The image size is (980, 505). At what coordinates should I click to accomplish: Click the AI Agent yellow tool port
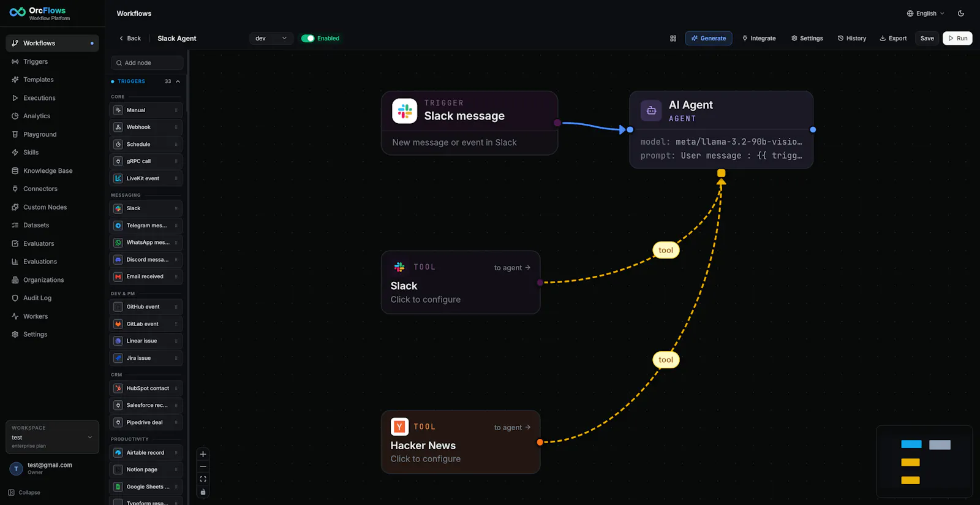pyautogui.click(x=722, y=173)
